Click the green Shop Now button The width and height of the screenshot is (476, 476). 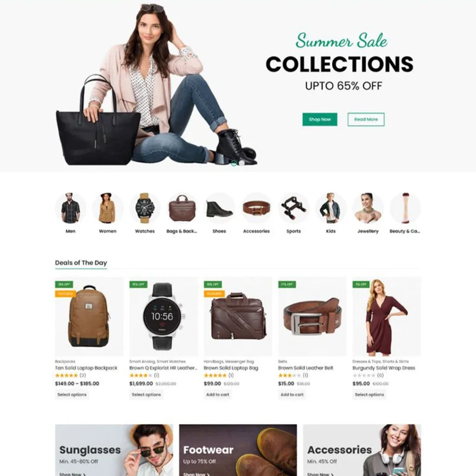[320, 119]
